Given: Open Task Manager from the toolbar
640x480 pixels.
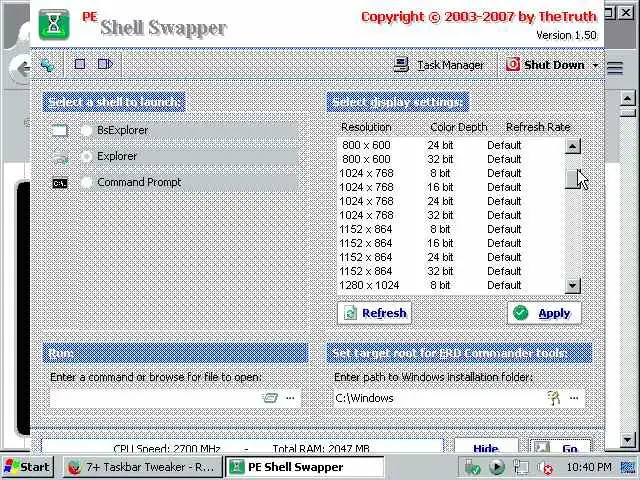Looking at the screenshot, I should tap(439, 65).
